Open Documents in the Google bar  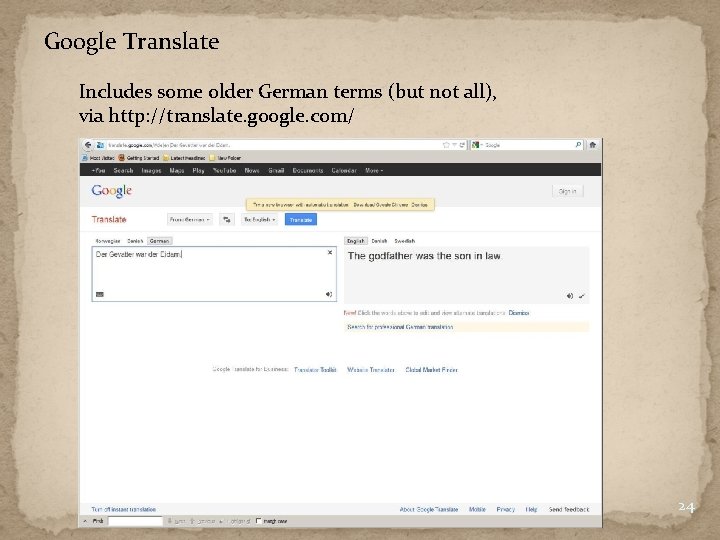pyautogui.click(x=308, y=170)
